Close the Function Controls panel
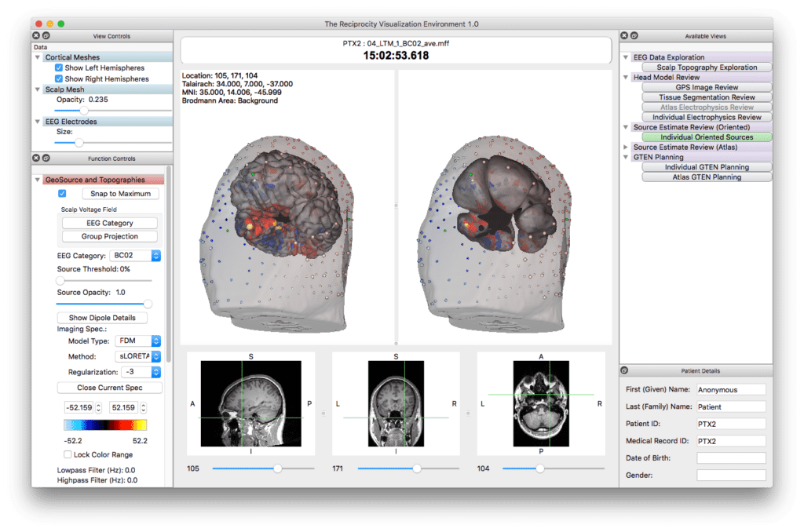804x532 pixels. (x=35, y=158)
